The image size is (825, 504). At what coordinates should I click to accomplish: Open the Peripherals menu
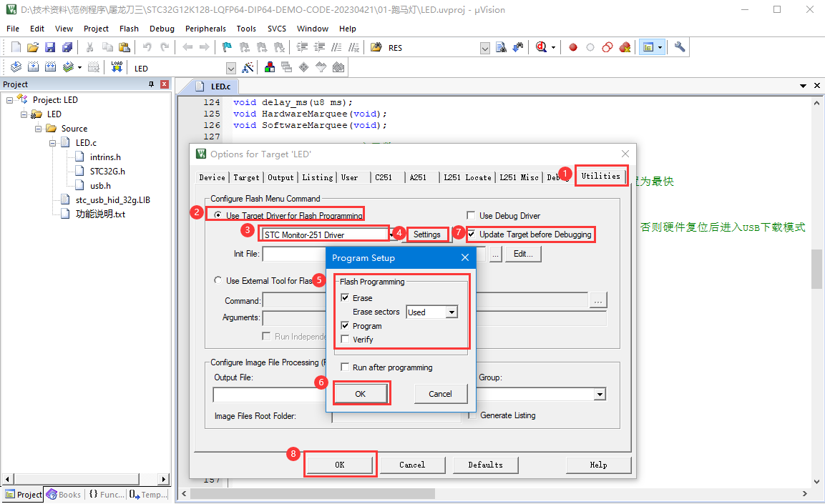click(206, 29)
